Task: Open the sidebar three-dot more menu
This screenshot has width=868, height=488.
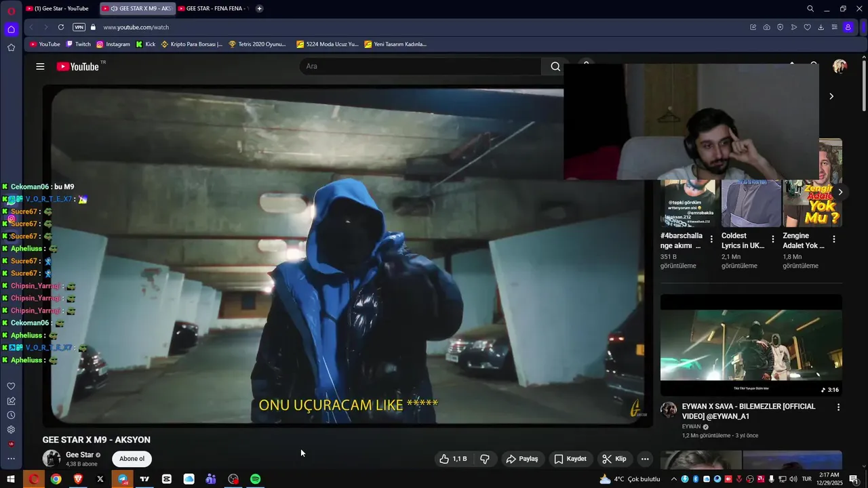Action: point(11,459)
